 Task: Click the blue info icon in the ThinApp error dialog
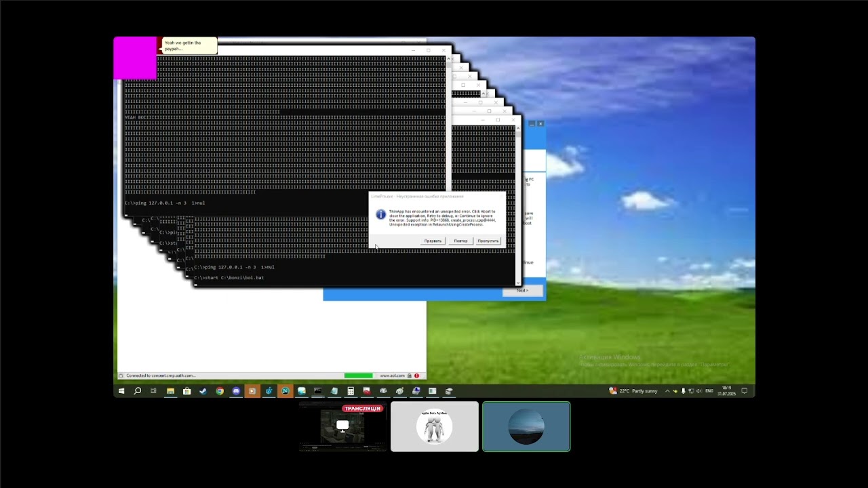[380, 214]
